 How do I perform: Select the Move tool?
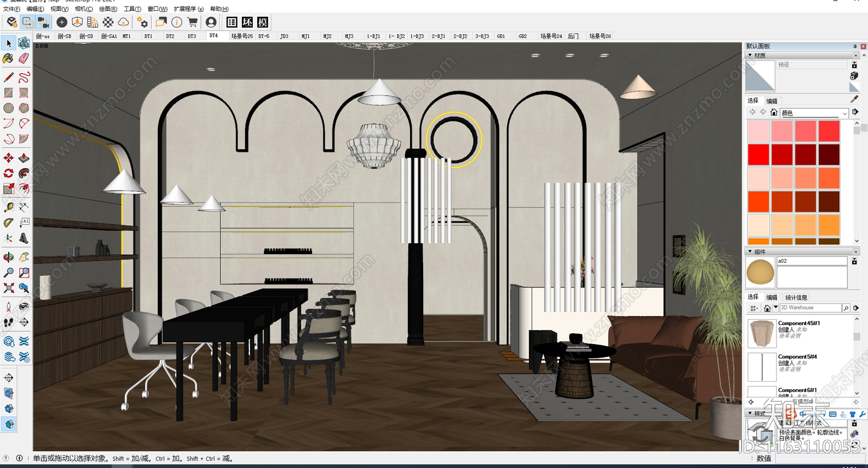pos(9,158)
